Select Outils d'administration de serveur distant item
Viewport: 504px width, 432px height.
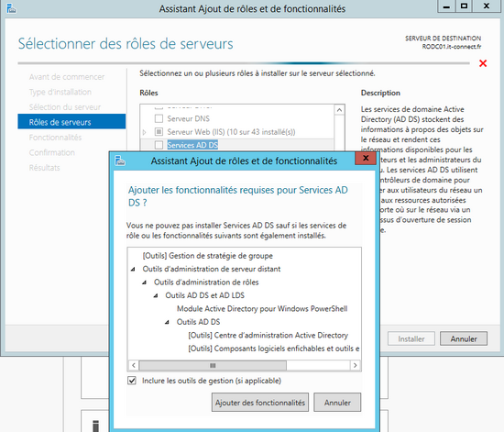click(x=212, y=269)
